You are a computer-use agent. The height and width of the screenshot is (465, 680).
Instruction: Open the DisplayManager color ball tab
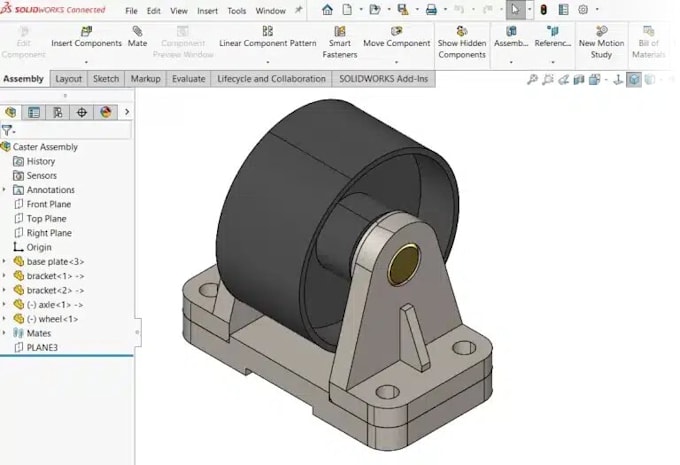pyautogui.click(x=106, y=112)
